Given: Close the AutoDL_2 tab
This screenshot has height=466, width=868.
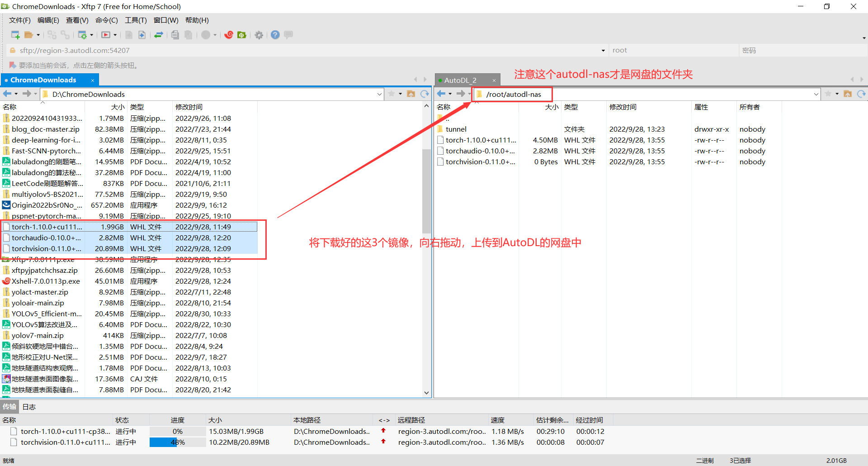Looking at the screenshot, I should click(494, 81).
